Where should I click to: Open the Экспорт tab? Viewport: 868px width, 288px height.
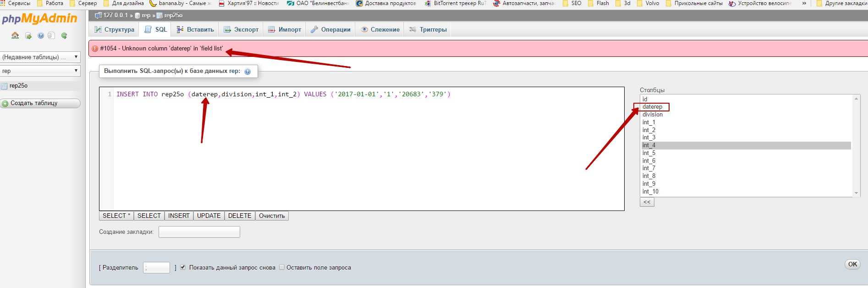coord(241,30)
